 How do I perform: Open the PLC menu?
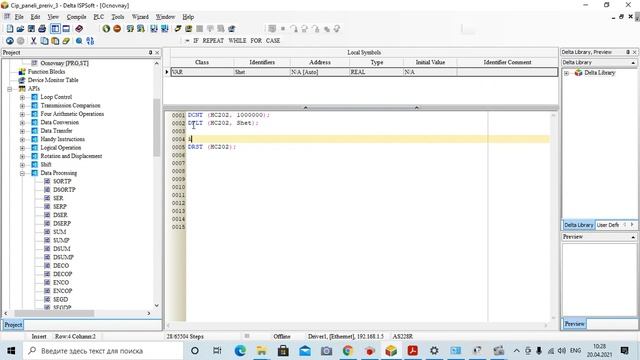pos(99,17)
